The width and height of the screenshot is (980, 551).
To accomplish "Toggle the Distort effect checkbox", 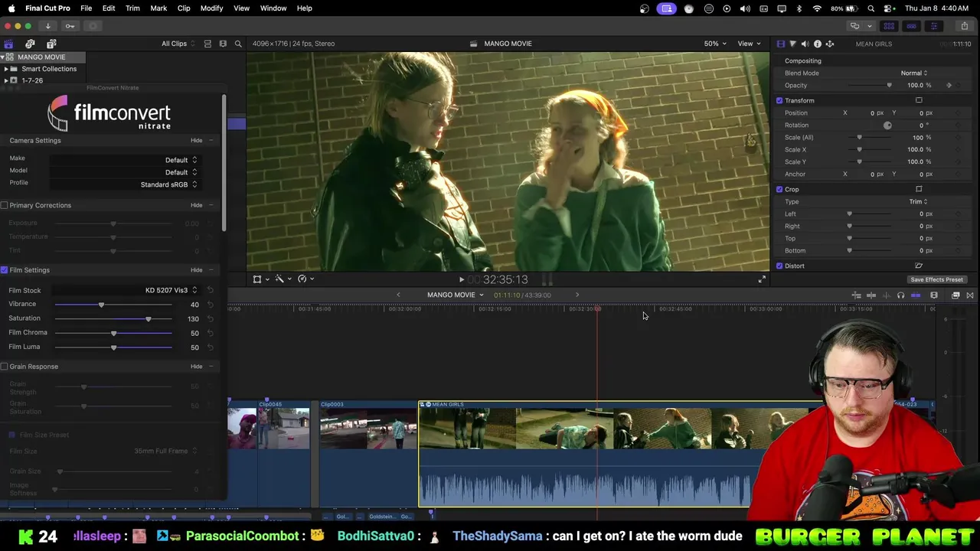I will coord(779,266).
